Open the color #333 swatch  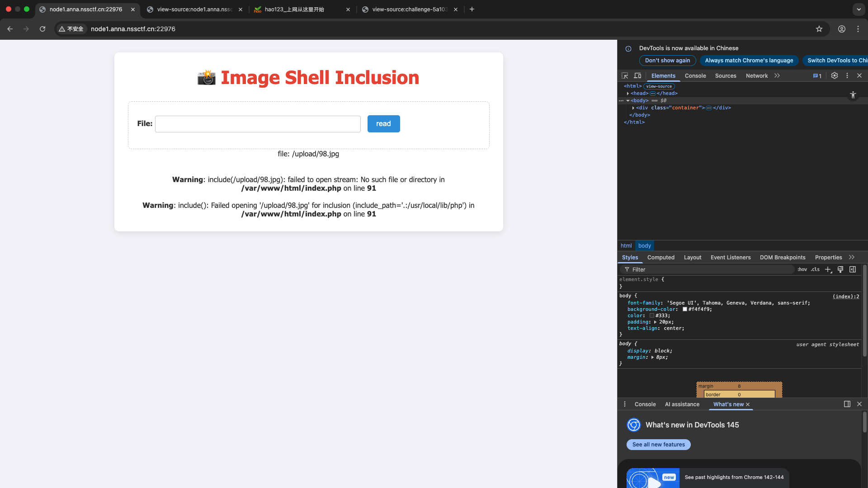[652, 316]
